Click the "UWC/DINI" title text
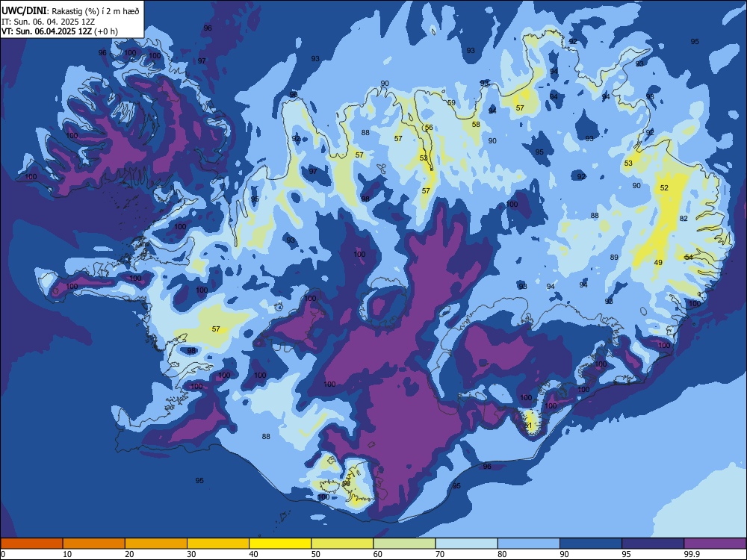The image size is (747, 560). (24, 11)
